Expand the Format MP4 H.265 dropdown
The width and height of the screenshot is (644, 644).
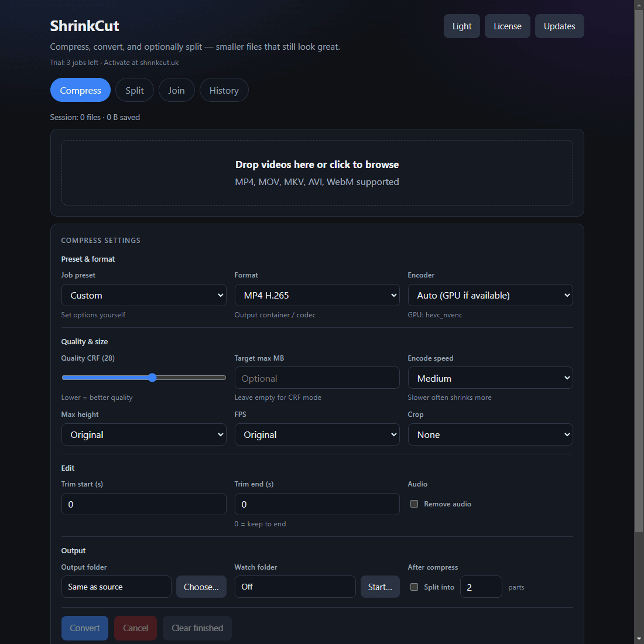coord(317,295)
